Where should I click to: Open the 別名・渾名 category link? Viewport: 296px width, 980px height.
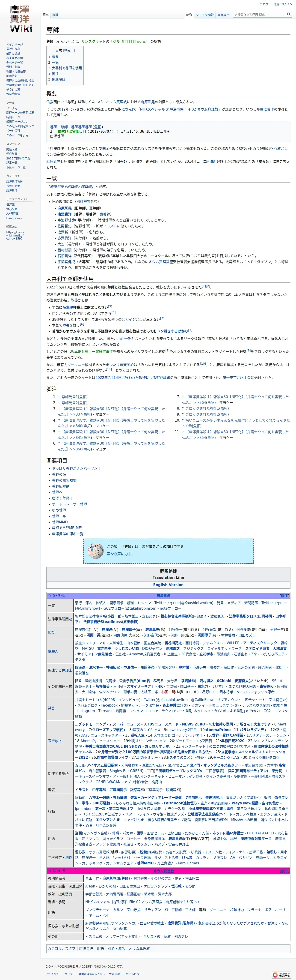tap(116, 948)
